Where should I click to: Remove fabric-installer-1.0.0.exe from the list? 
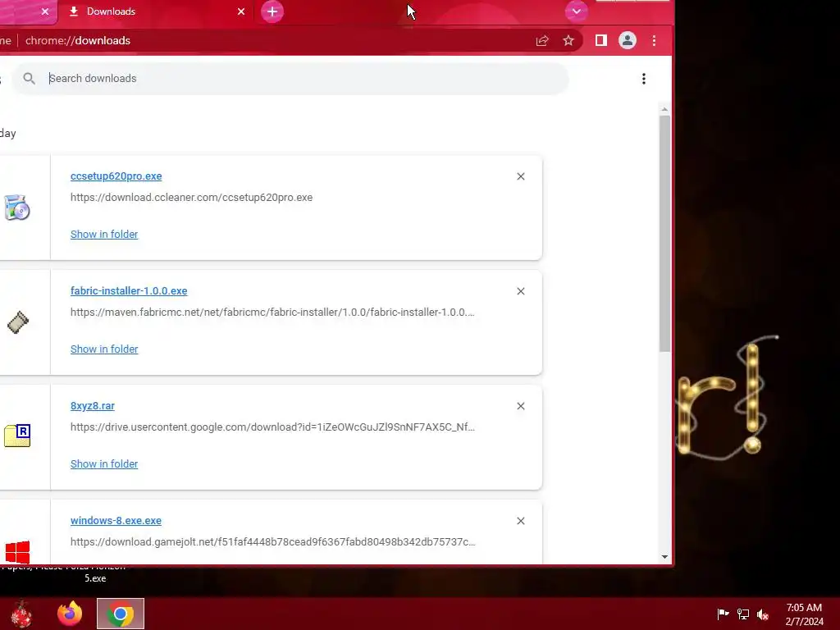(521, 291)
